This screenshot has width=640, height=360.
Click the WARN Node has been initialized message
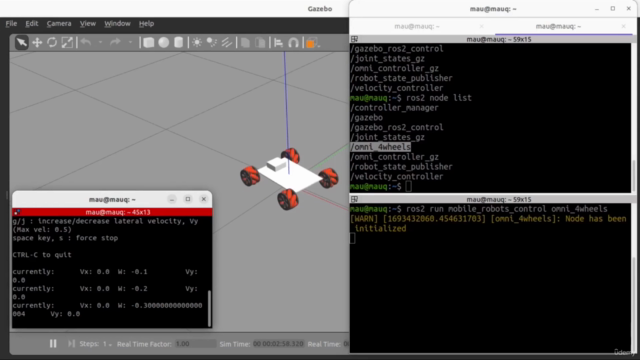coord(488,224)
